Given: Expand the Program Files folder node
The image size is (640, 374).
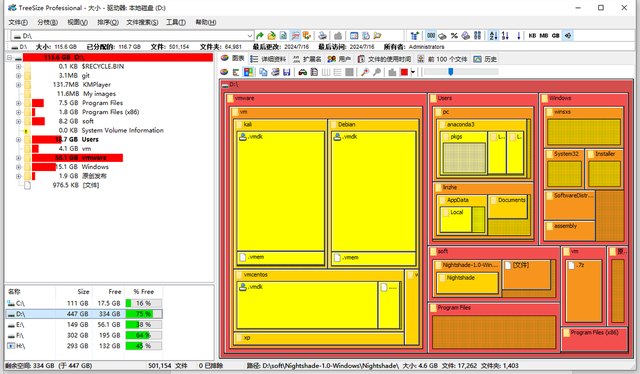Looking at the screenshot, I should click(18, 103).
